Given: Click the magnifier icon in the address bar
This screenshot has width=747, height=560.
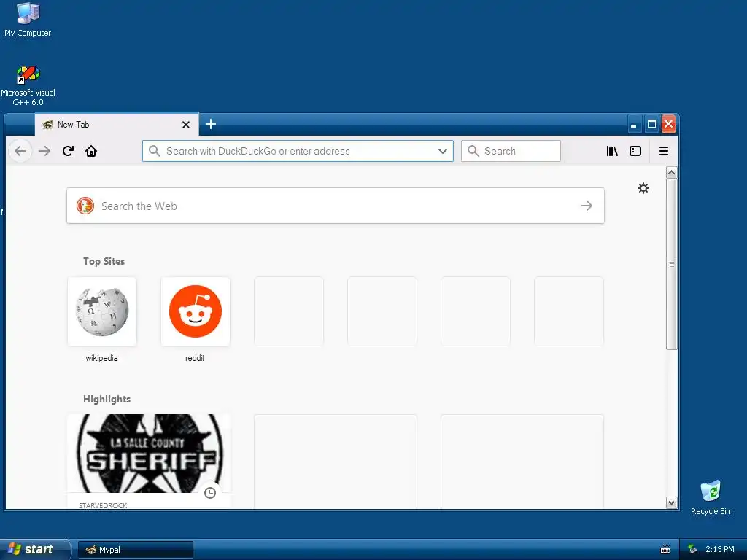Looking at the screenshot, I should click(x=155, y=151).
